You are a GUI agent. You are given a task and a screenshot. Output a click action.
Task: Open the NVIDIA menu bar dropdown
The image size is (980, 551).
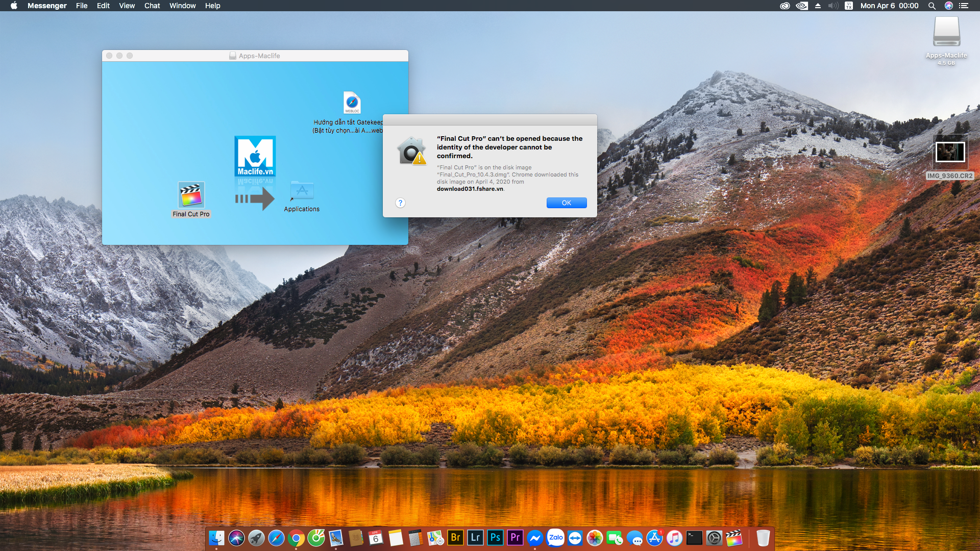[802, 6]
